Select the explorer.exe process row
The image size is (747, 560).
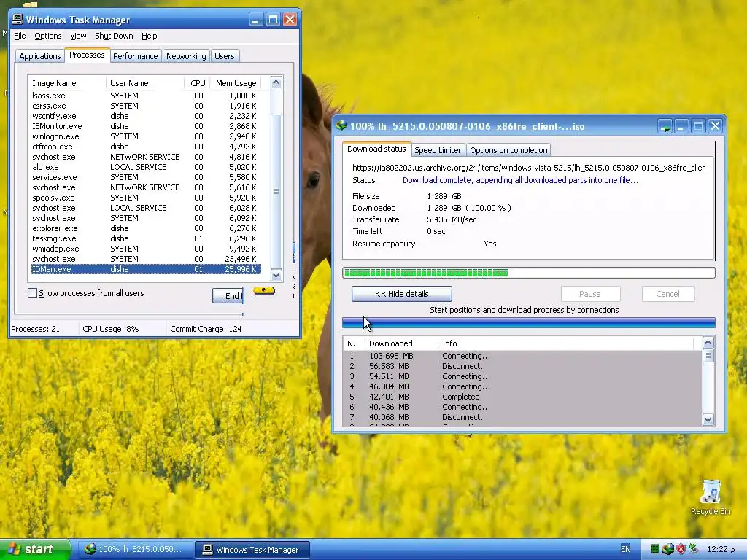point(146,228)
